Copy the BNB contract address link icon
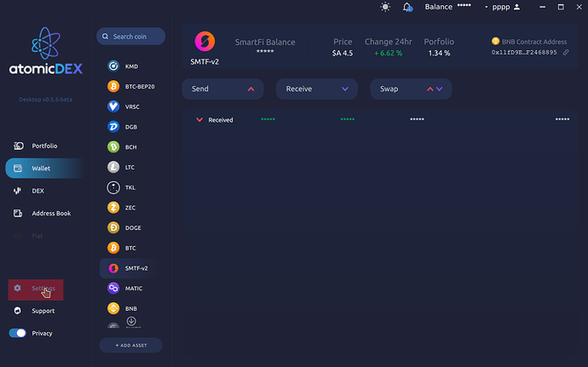Screen dimensions: 588x367 point(566,53)
